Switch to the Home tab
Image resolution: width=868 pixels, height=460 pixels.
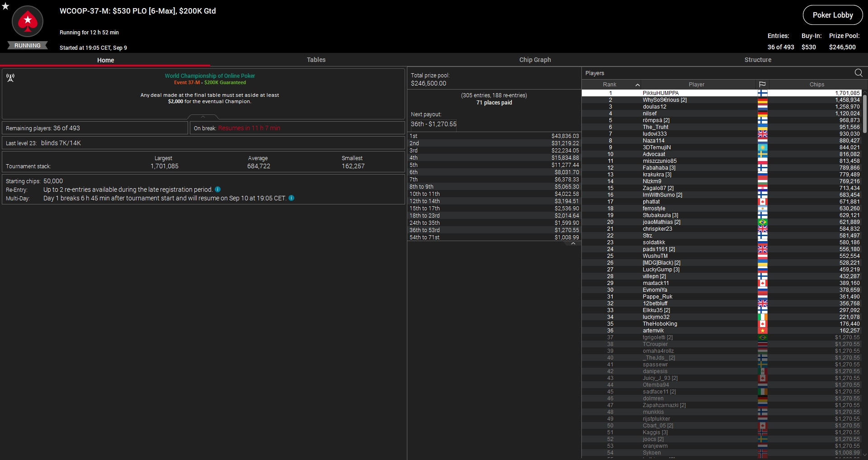pyautogui.click(x=105, y=60)
